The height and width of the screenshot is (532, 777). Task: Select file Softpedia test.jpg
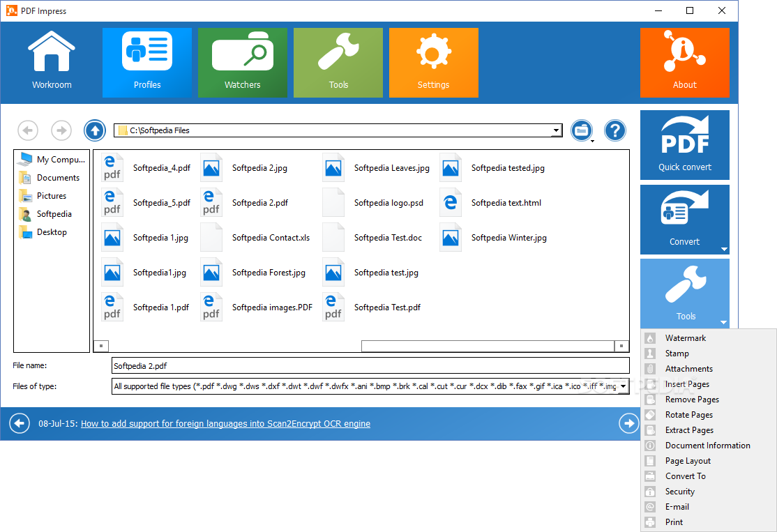coord(370,273)
